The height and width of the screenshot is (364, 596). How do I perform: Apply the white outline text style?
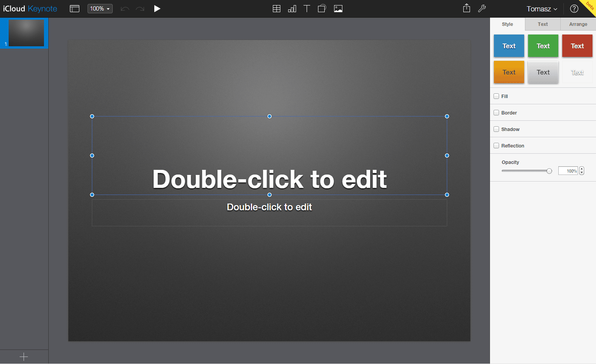577,72
